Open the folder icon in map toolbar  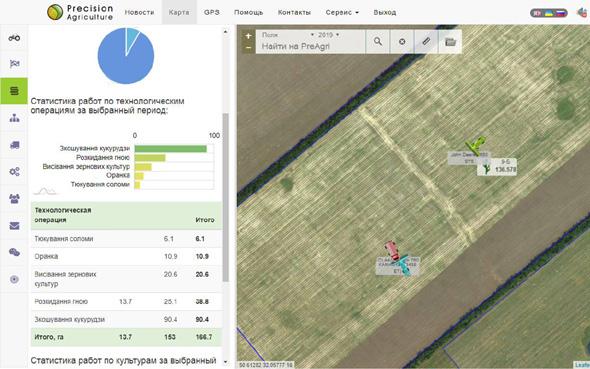coord(450,41)
